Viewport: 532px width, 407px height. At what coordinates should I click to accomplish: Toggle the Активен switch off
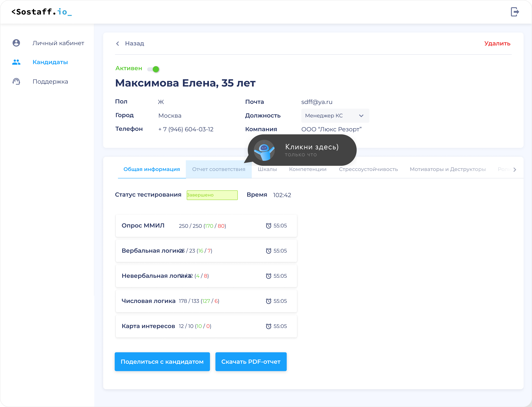tap(153, 69)
